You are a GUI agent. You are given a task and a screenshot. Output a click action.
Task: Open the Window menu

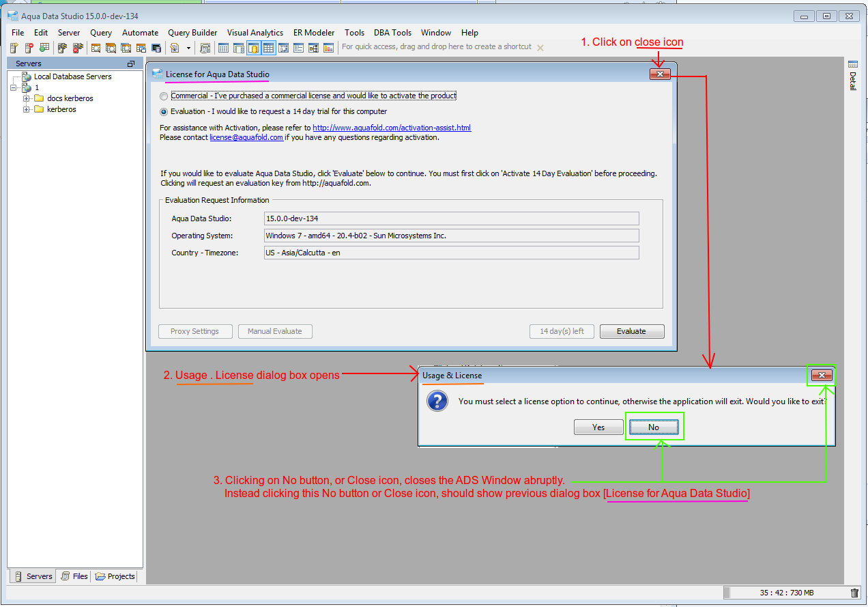tap(435, 33)
